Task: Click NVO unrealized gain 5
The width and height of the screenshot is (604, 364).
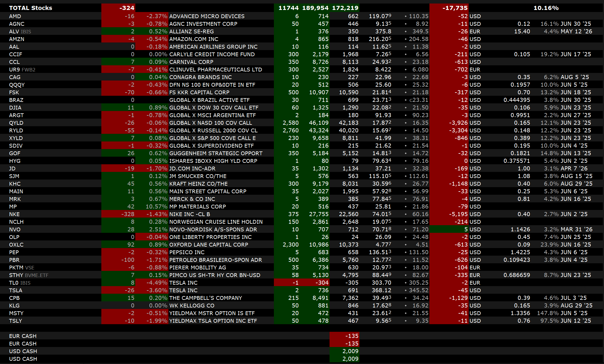Action: pos(466,229)
